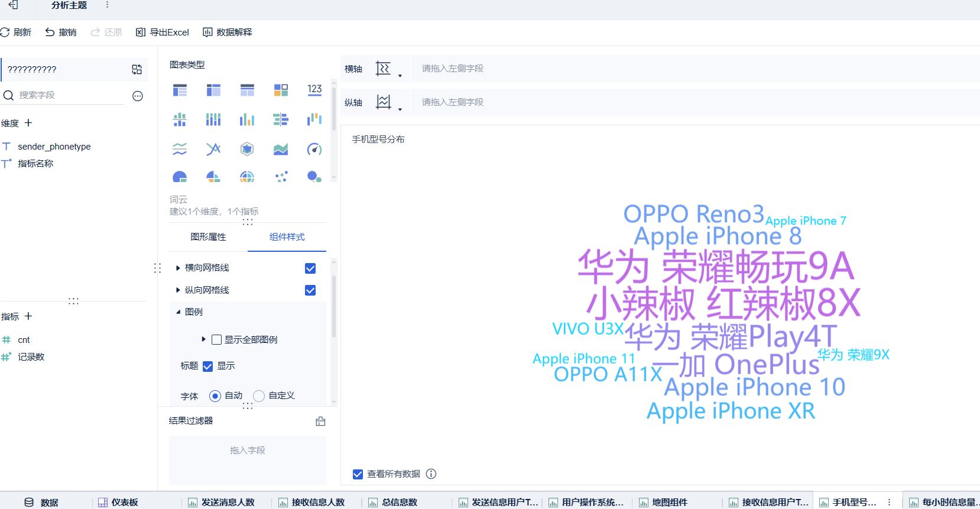Click the result filter toolbox icon
The width and height of the screenshot is (980, 509).
[x=320, y=422]
